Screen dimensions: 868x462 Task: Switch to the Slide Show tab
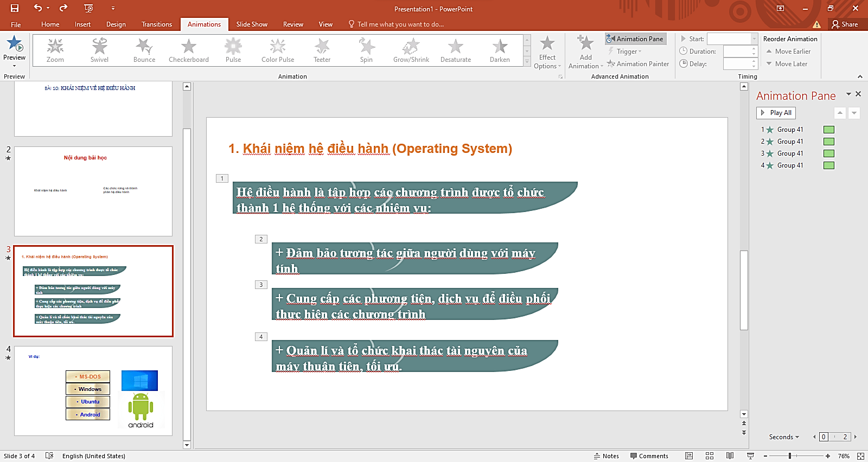(x=252, y=24)
